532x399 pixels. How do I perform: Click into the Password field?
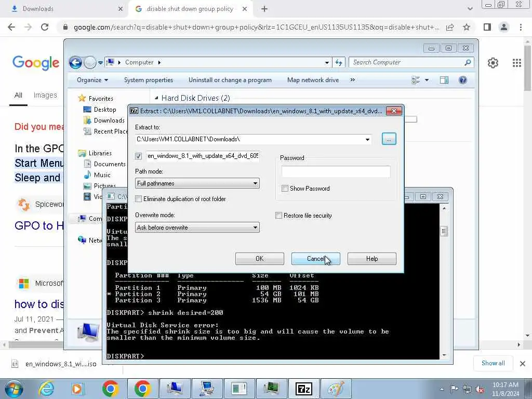click(336, 171)
